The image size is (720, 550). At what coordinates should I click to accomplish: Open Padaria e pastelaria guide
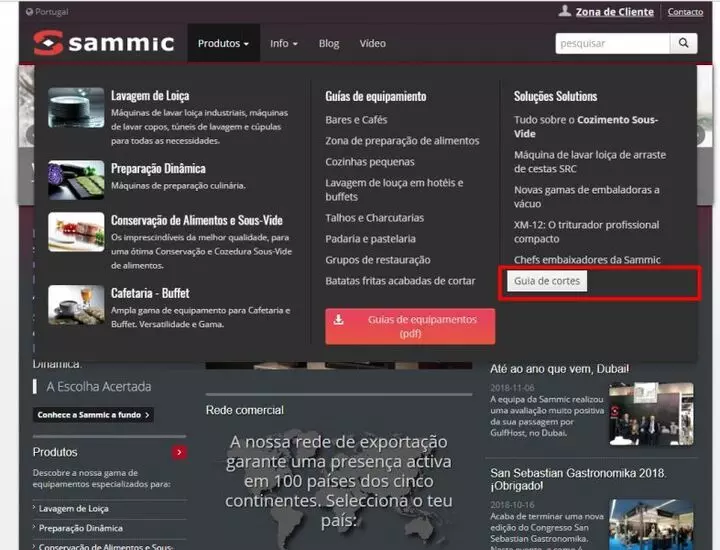(371, 239)
